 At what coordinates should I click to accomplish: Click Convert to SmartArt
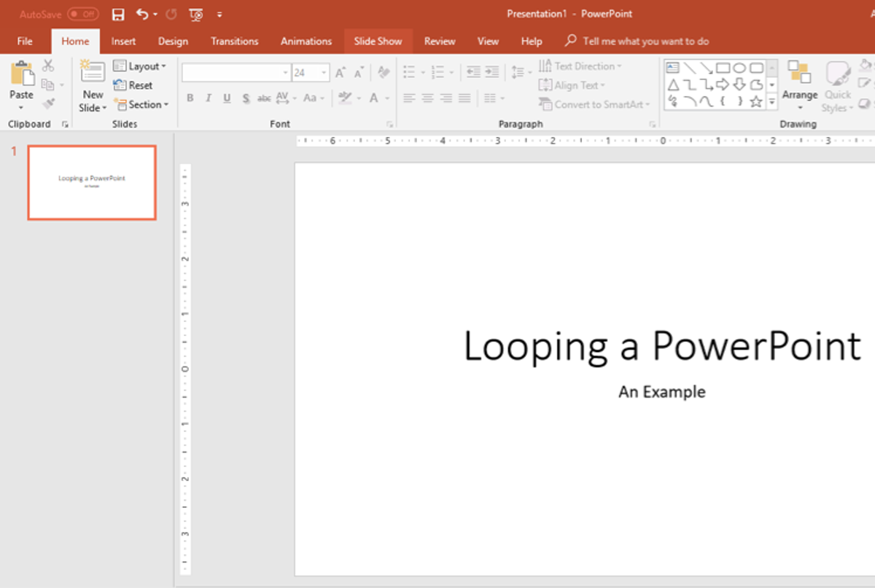click(595, 104)
